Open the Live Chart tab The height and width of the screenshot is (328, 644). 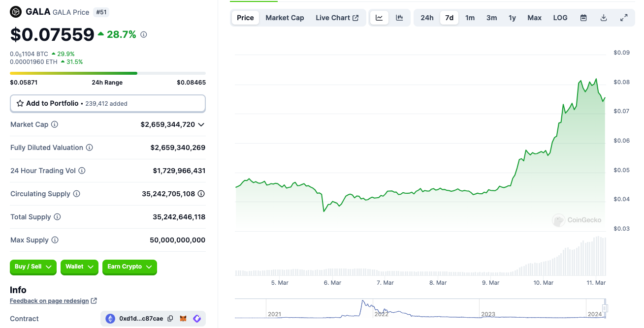(337, 18)
